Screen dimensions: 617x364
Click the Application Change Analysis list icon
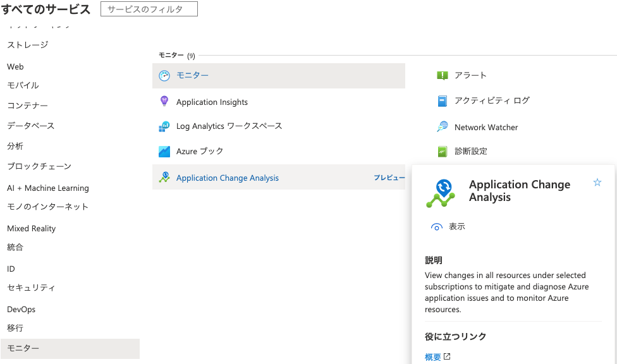164,178
